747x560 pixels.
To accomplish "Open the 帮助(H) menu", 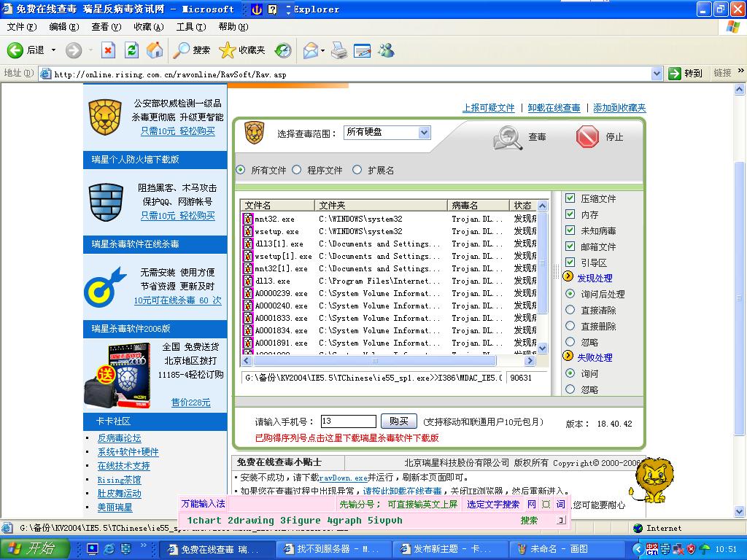I will (x=233, y=27).
